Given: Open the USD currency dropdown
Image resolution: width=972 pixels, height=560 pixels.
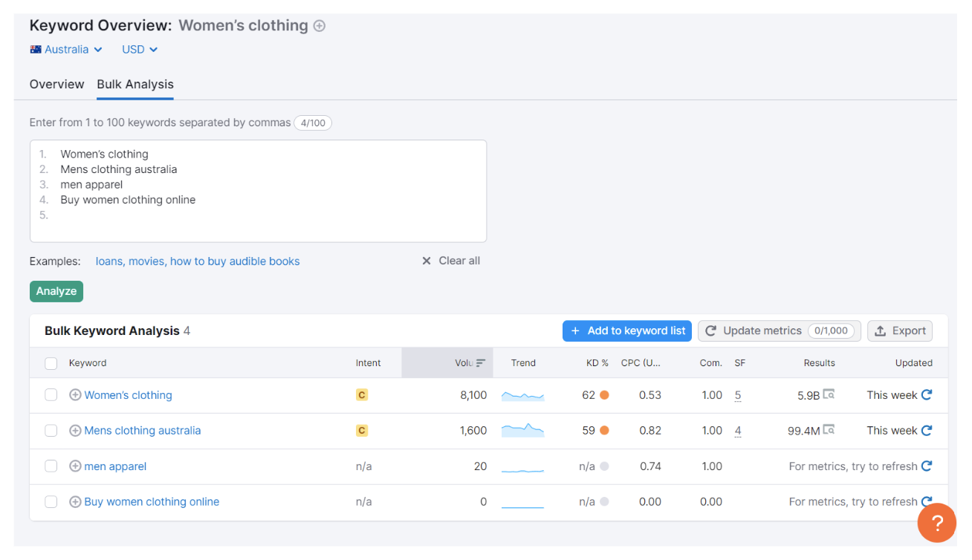Looking at the screenshot, I should point(139,49).
